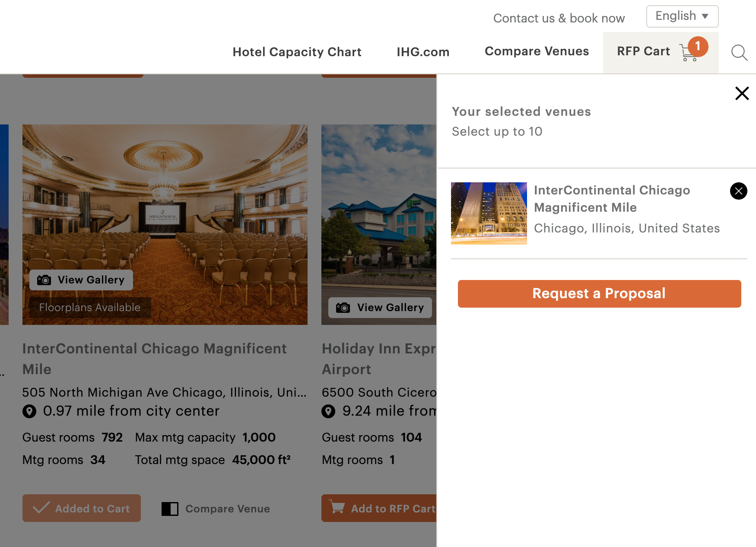Click the Request a Proposal button
Screen dimensions: 756x547
coord(599,294)
